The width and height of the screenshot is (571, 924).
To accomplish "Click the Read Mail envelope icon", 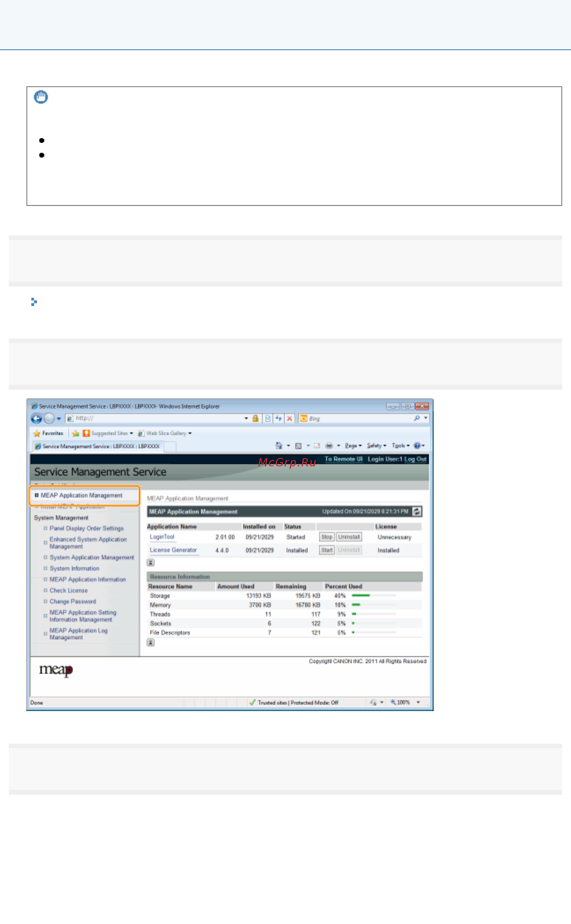I will (x=317, y=446).
